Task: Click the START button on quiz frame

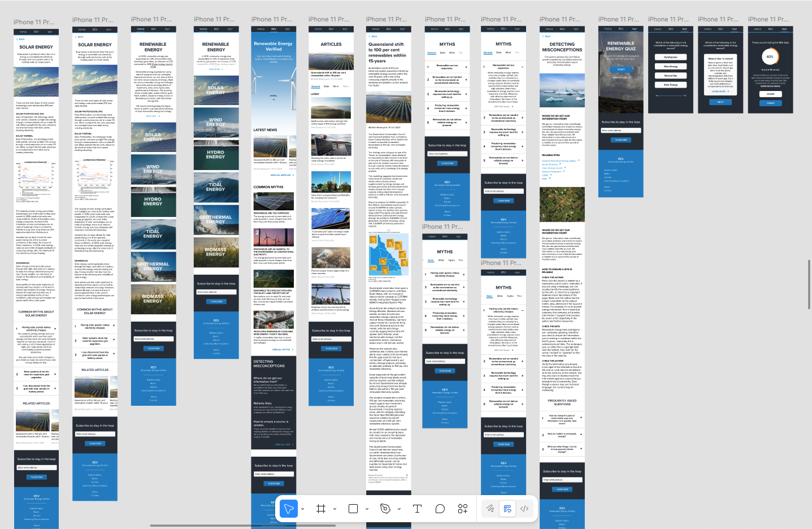Action: point(620,70)
